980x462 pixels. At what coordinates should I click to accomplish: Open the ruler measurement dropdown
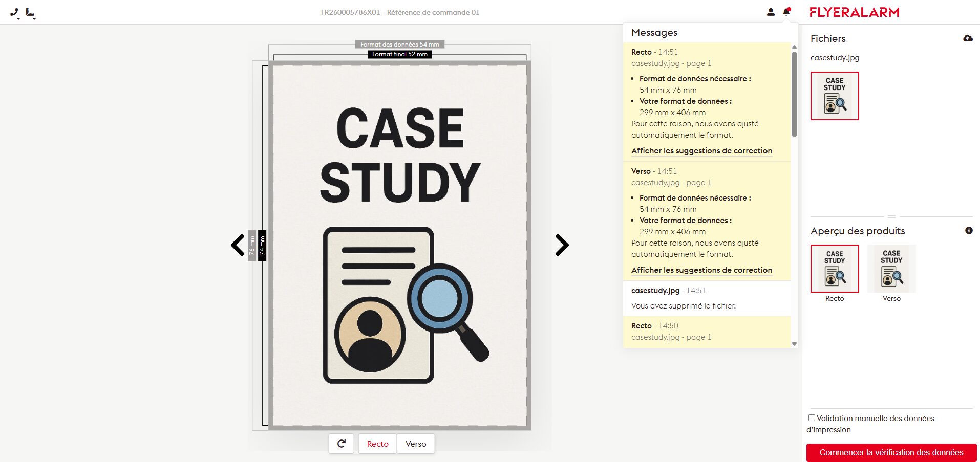click(x=31, y=13)
